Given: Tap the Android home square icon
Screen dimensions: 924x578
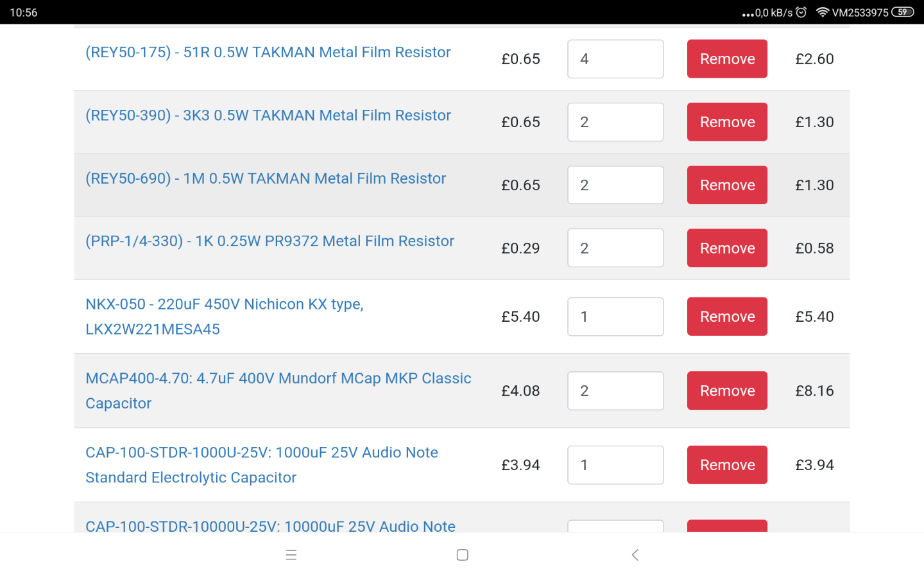Looking at the screenshot, I should point(462,555).
